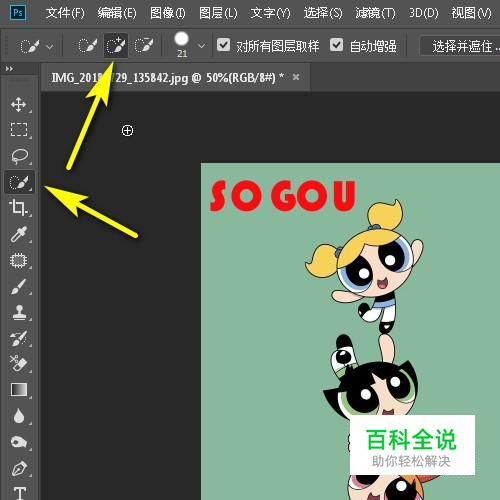This screenshot has width=500, height=500.
Task: Toggle 自动增强 checkbox
Action: 336,44
